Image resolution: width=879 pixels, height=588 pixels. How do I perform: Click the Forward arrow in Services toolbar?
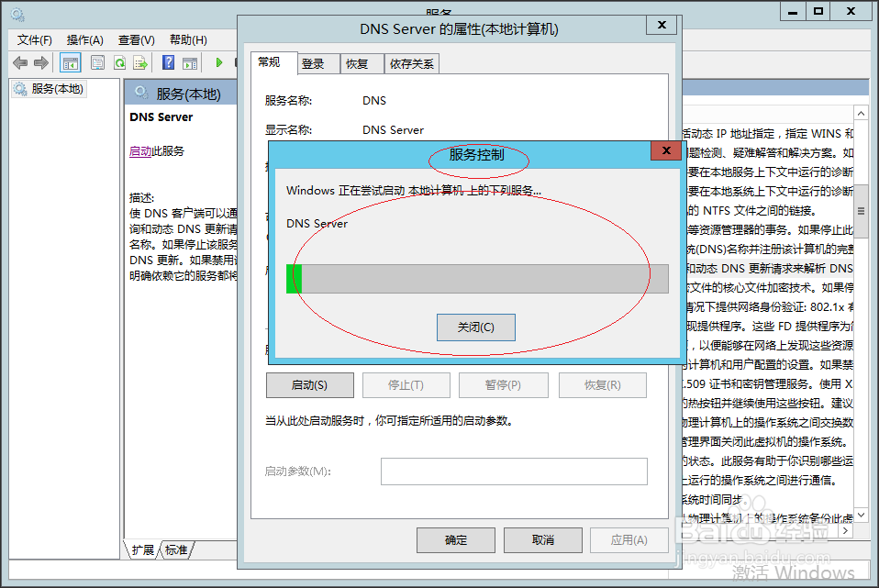click(41, 62)
